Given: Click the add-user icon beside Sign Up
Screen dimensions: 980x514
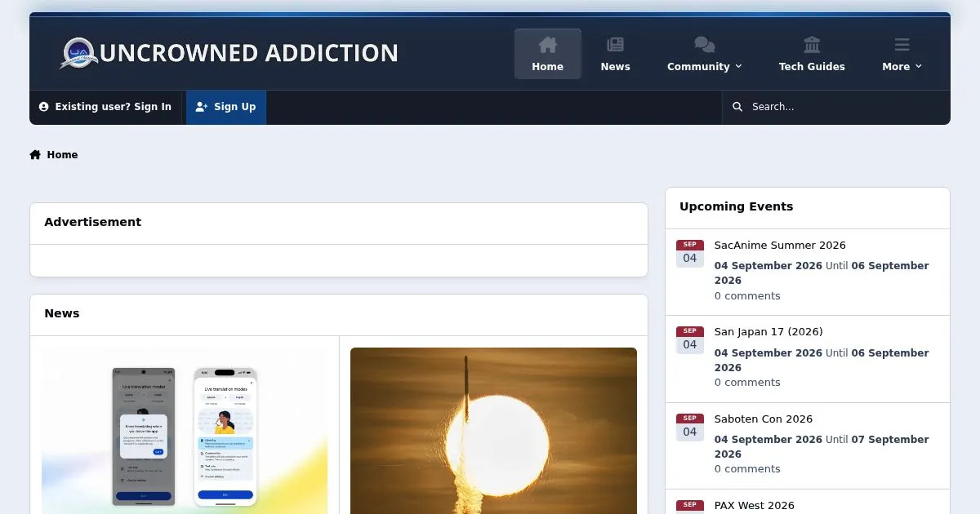Looking at the screenshot, I should coord(202,107).
